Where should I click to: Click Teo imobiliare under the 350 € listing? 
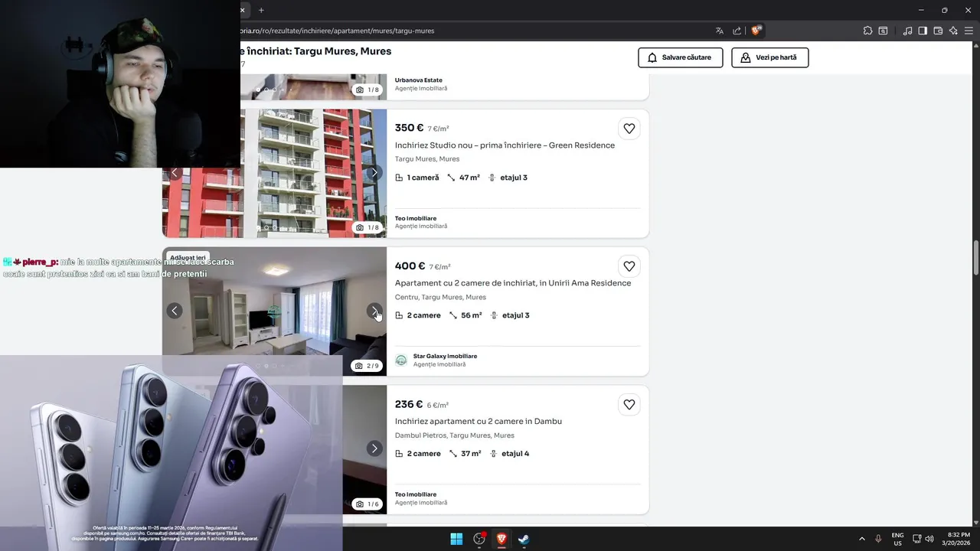[416, 218]
